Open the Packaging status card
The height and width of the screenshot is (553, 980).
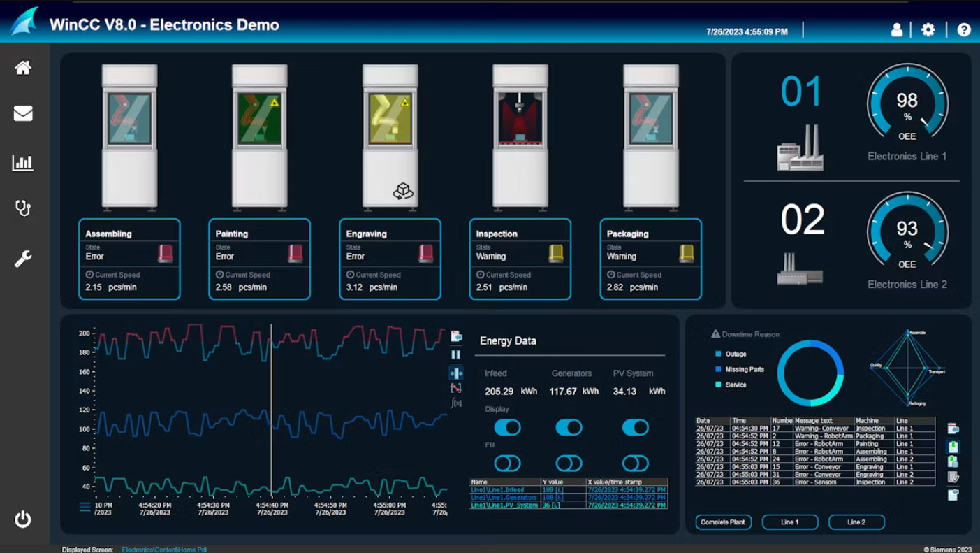(651, 259)
